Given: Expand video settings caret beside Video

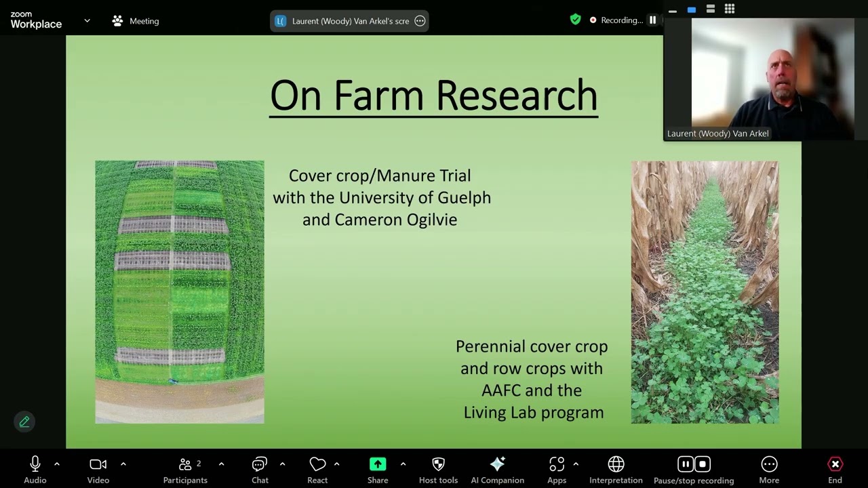Looking at the screenshot, I should pyautogui.click(x=123, y=464).
